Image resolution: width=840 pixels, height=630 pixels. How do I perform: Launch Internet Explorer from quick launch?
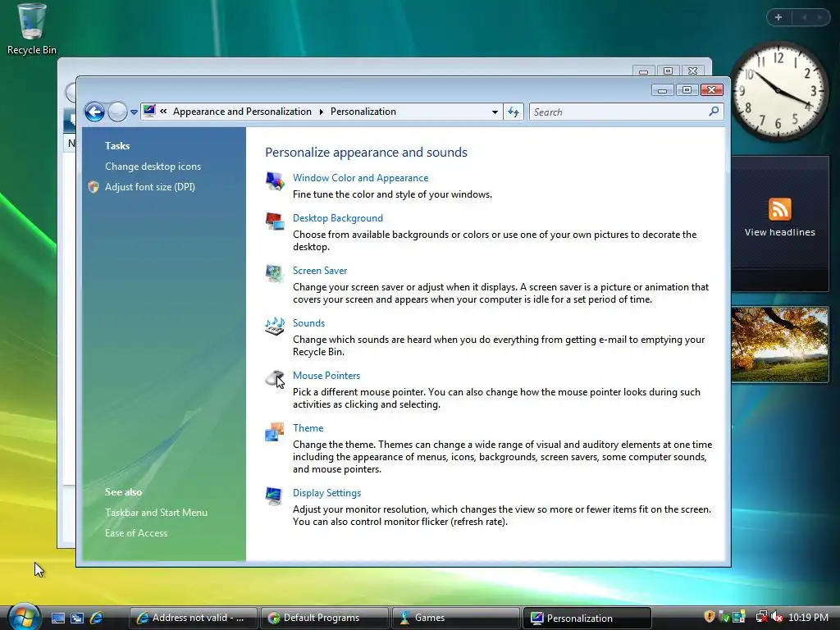click(x=97, y=618)
